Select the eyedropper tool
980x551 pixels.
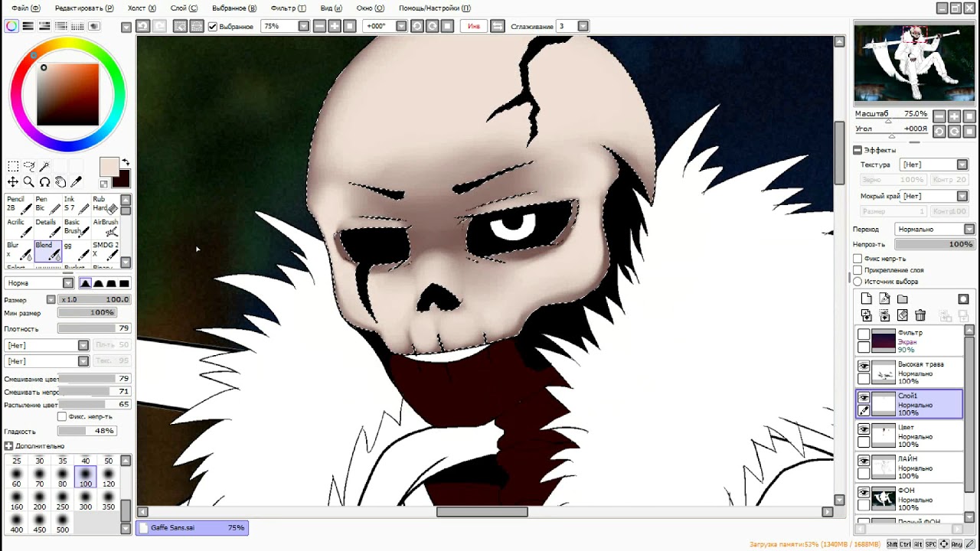click(x=76, y=181)
